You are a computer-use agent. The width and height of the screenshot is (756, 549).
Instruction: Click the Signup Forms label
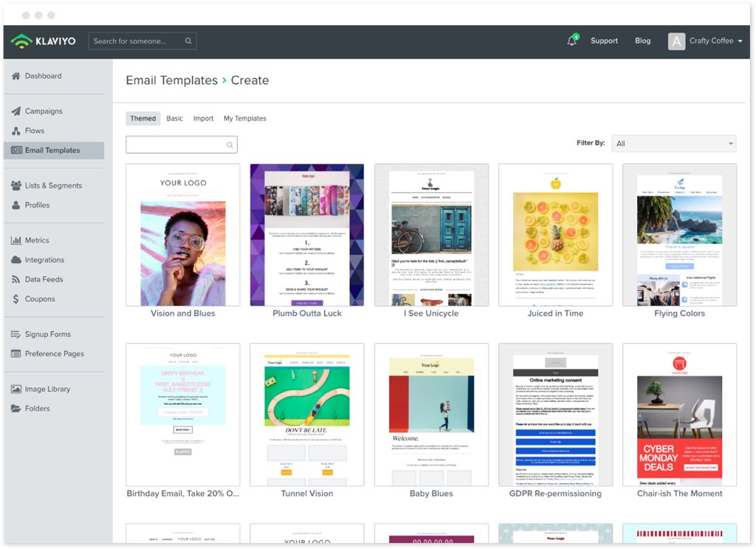coord(48,334)
